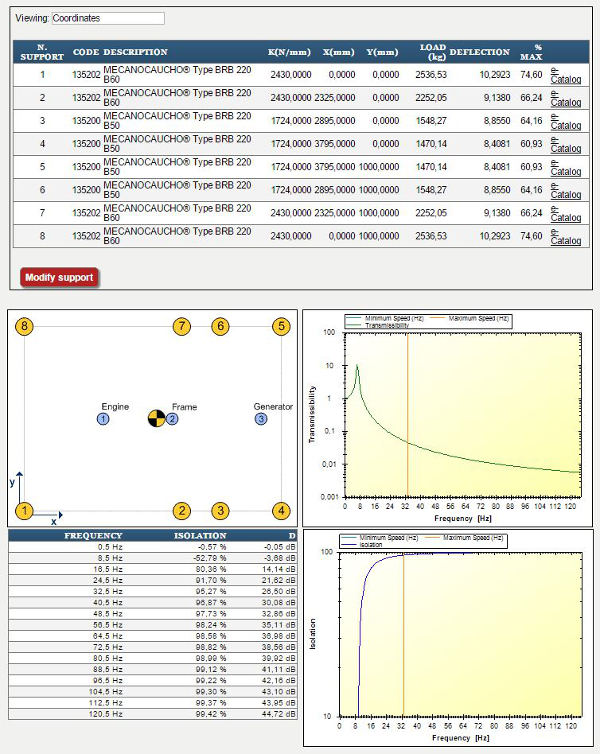Select the 16,5 Hz frequency row
The height and width of the screenshot is (754, 600).
[153, 569]
